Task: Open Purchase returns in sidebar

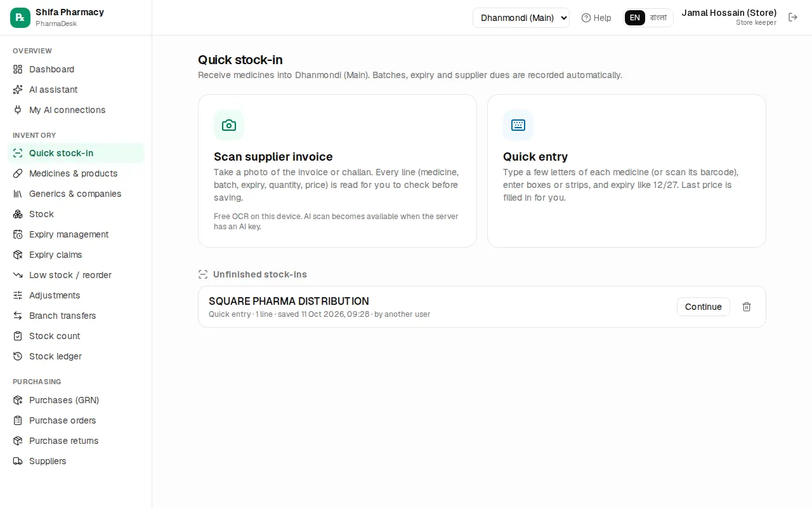Action: coord(76,441)
